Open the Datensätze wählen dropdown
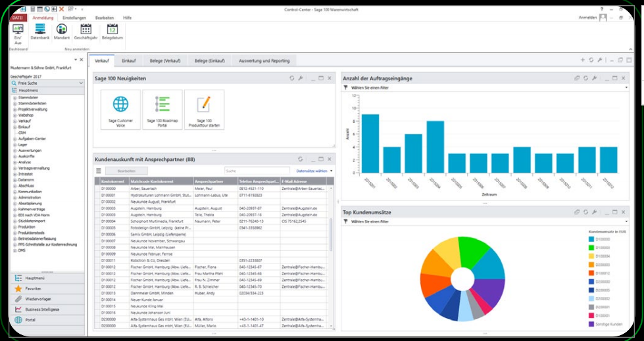The height and width of the screenshot is (341, 644). 314,171
